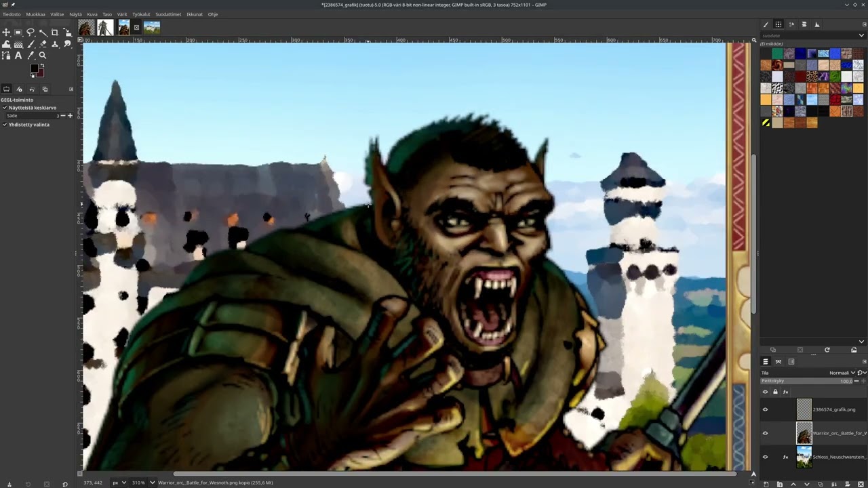The height and width of the screenshot is (488, 868).
Task: Select the Zoom magnifier tool
Action: coord(43,56)
